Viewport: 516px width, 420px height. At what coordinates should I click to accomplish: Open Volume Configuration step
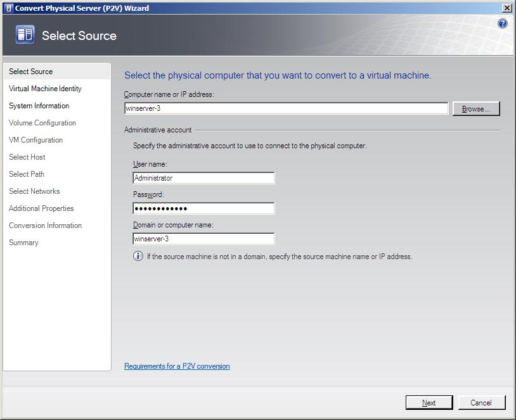pos(42,123)
